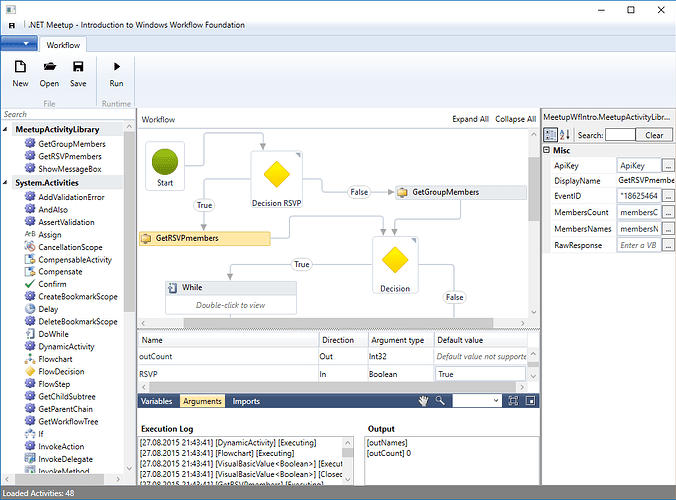Click the Boolean argument type cell
This screenshot has width=676, height=500.
coord(401,374)
